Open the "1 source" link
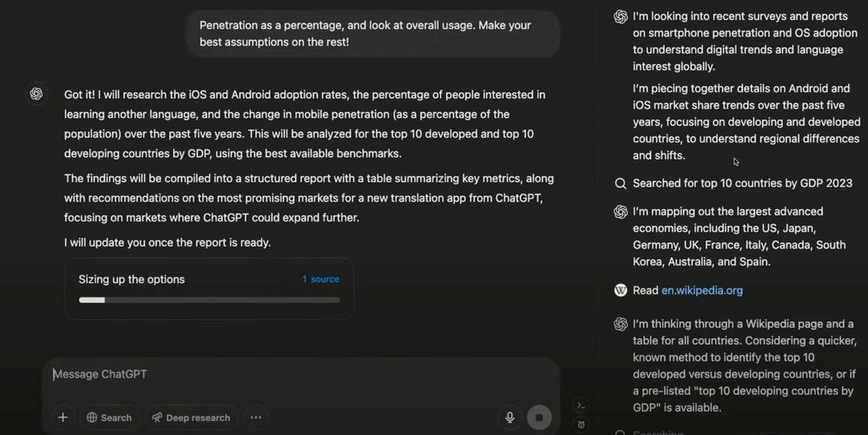 click(320, 280)
